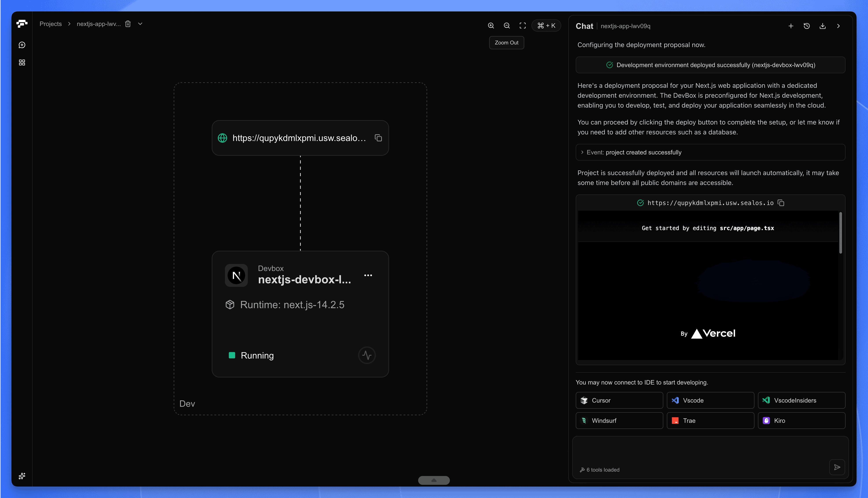Zoom in on the canvas
Image resolution: width=868 pixels, height=498 pixels.
[x=491, y=26]
